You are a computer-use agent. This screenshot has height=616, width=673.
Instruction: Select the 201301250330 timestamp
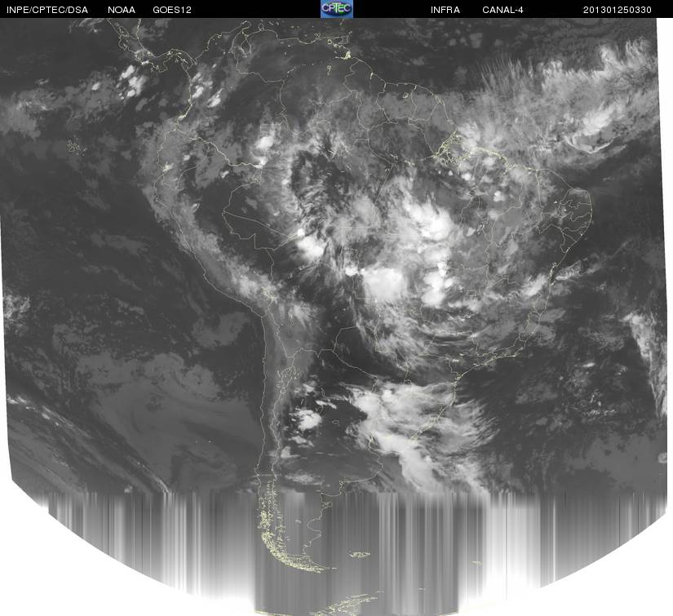pos(618,10)
